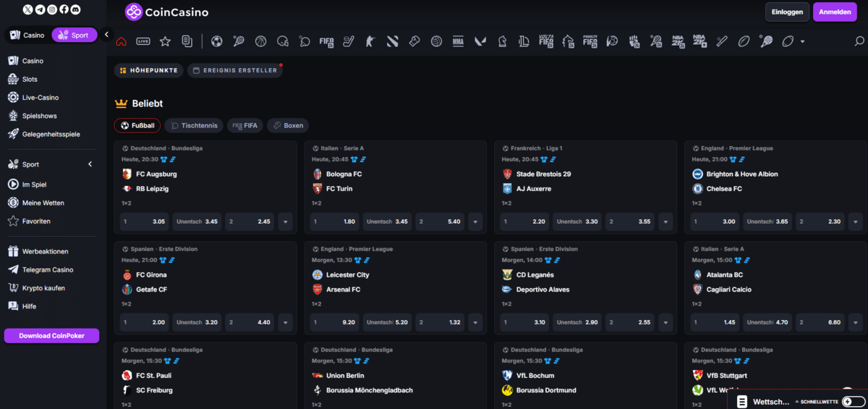Select the football (soccer ball) sport icon

216,41
